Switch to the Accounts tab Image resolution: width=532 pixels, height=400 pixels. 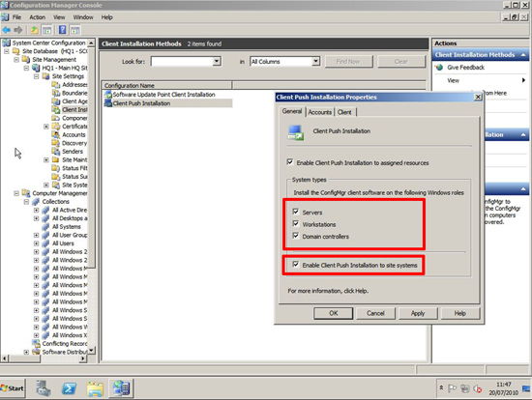click(x=319, y=112)
